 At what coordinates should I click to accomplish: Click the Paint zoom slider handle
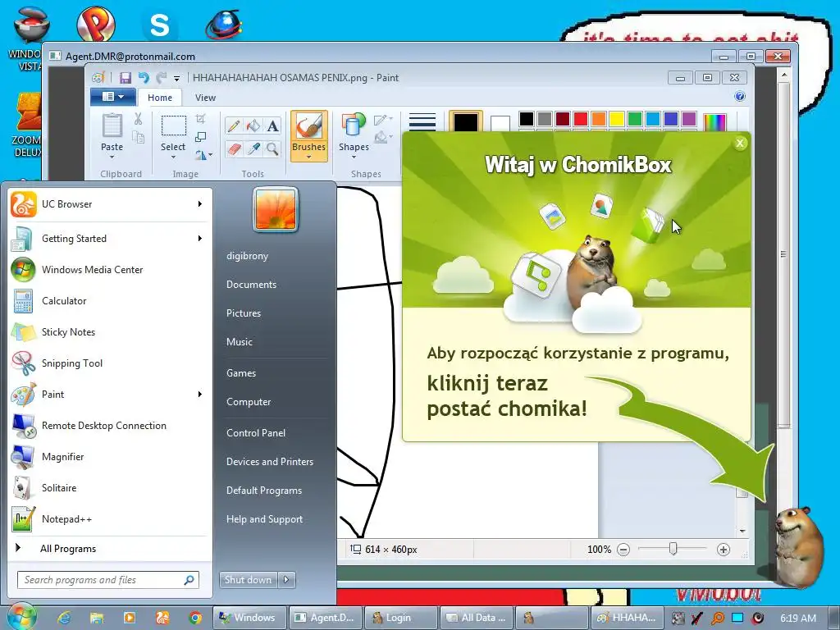(x=673, y=549)
